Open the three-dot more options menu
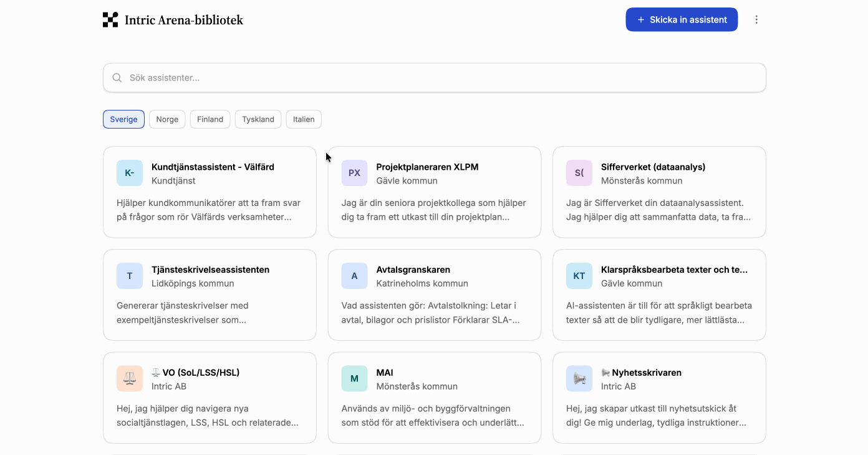Viewport: 868px width, 455px height. coord(756,20)
